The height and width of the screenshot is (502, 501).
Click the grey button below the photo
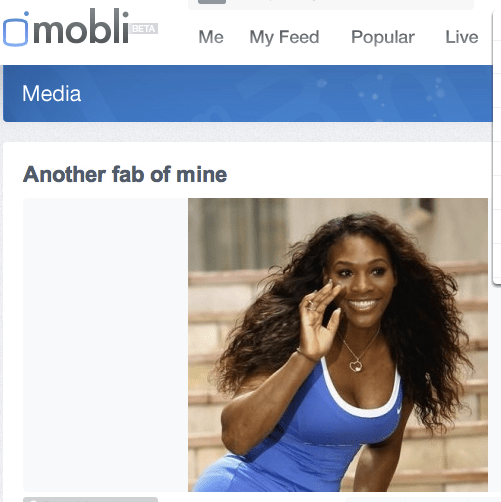point(90,499)
